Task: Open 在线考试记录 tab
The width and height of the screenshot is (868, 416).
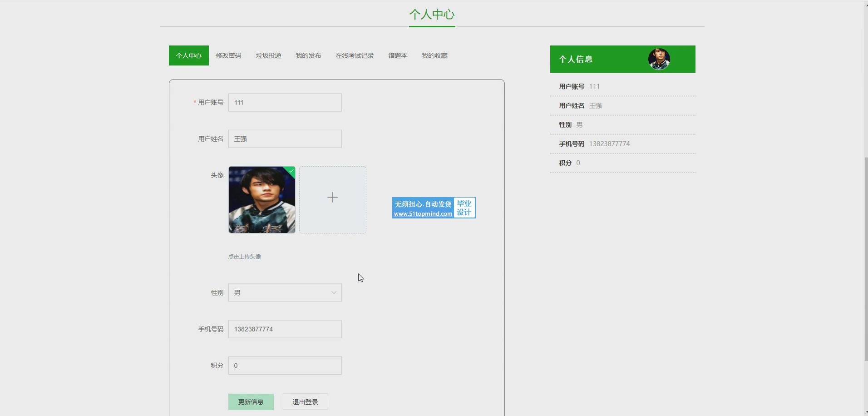Action: coord(355,55)
